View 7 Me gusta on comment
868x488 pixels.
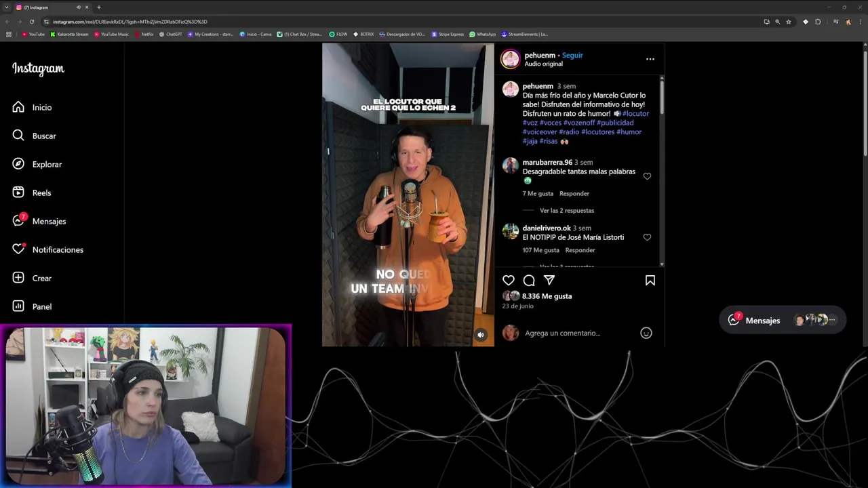pos(538,194)
